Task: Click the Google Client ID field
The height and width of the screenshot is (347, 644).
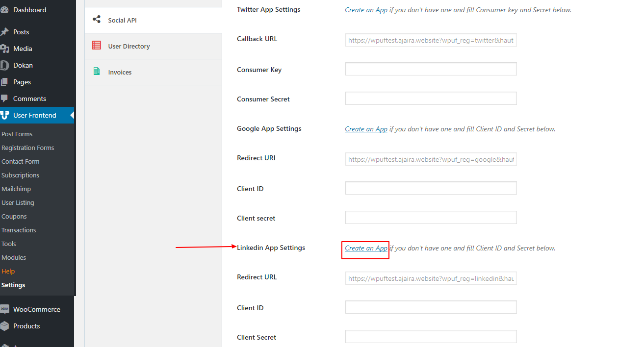Action: [x=431, y=188]
